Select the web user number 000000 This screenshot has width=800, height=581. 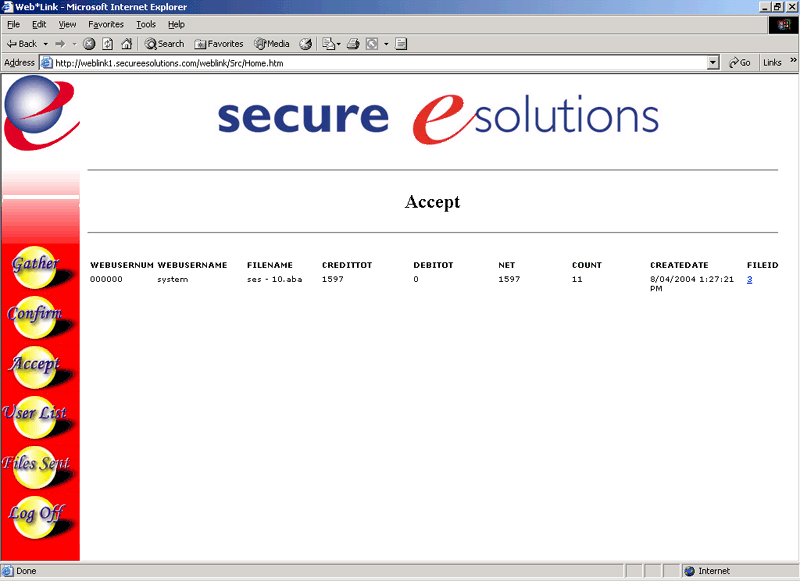click(106, 280)
